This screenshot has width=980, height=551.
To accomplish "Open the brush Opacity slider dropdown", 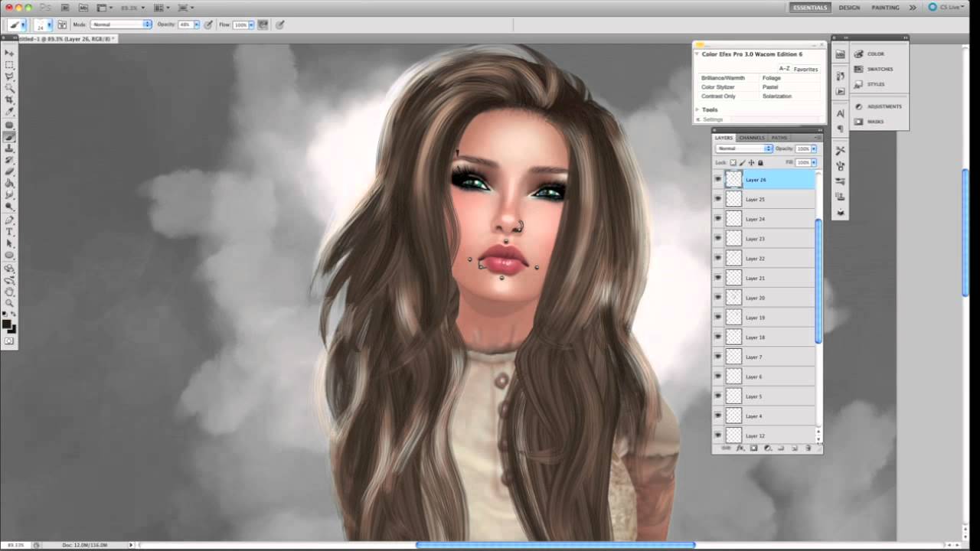I will (197, 24).
